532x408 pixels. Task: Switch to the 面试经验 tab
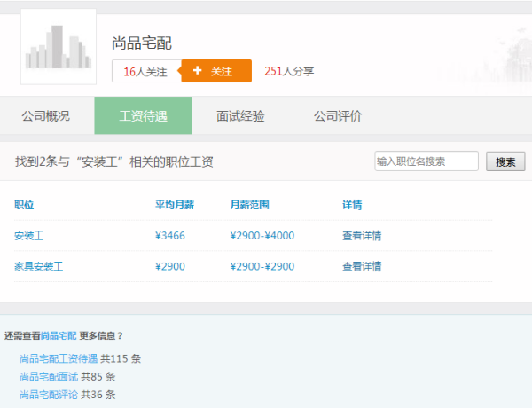[240, 115]
